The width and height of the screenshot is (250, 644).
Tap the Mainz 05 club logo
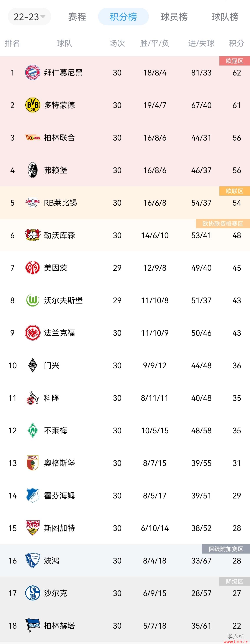coord(33,268)
